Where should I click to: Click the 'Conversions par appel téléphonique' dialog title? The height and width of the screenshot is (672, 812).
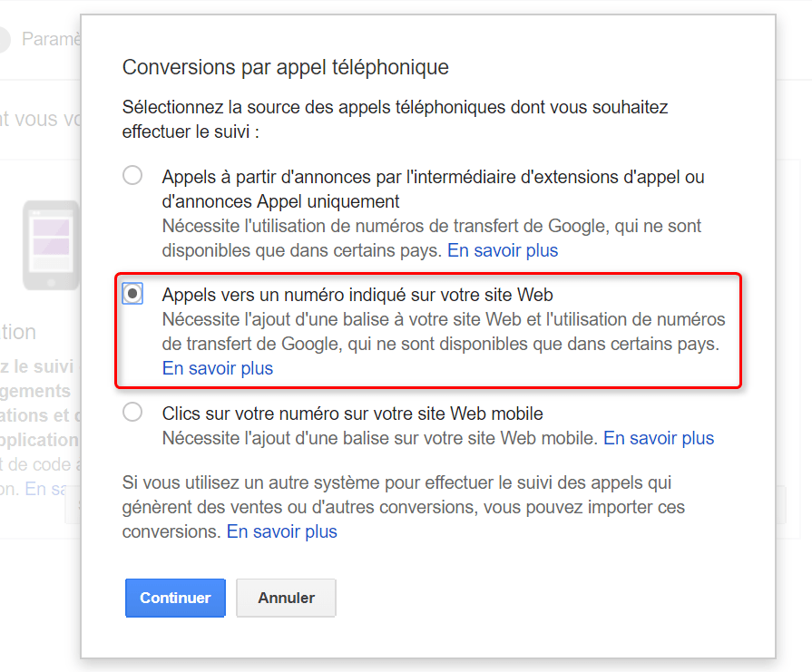286,67
